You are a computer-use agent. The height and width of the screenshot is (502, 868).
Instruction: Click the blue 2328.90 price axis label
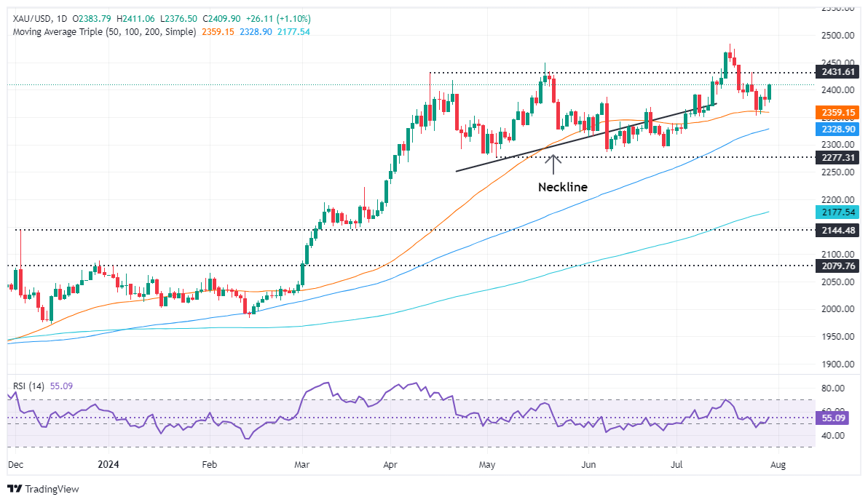(x=838, y=129)
